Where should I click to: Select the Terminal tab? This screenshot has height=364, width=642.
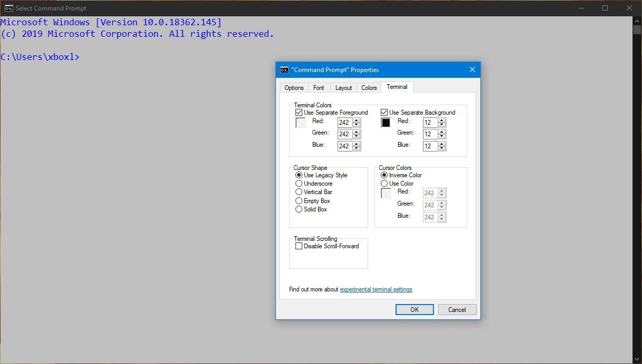point(397,87)
